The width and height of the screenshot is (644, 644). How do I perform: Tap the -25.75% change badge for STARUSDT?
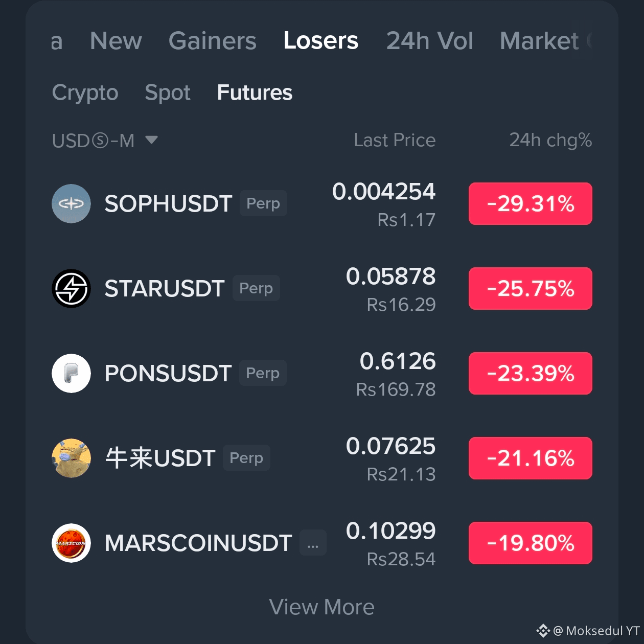pyautogui.click(x=531, y=288)
